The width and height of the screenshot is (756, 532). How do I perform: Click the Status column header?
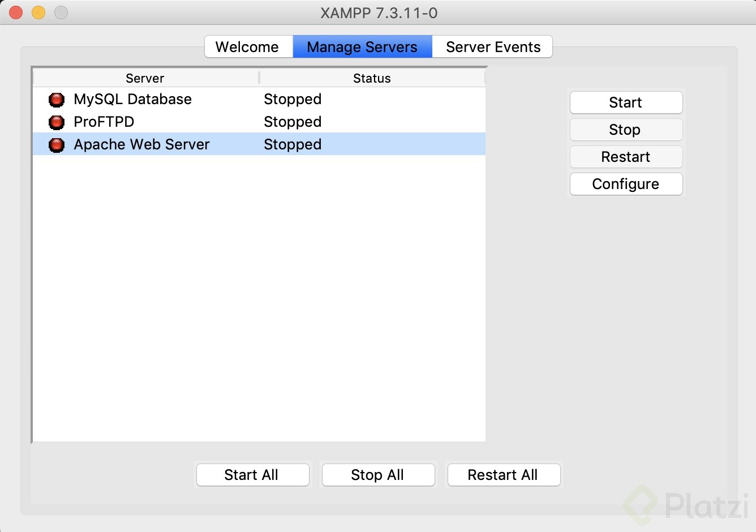tap(372, 78)
